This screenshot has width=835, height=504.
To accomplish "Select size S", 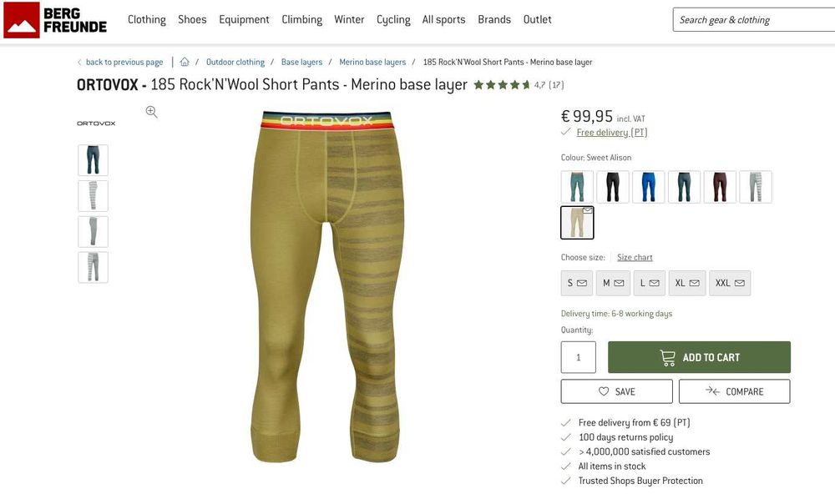I will 577,283.
